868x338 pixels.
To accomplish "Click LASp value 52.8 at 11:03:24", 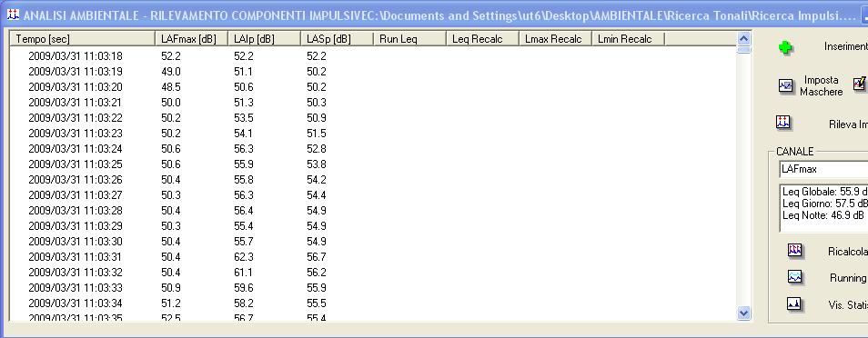I will [316, 149].
